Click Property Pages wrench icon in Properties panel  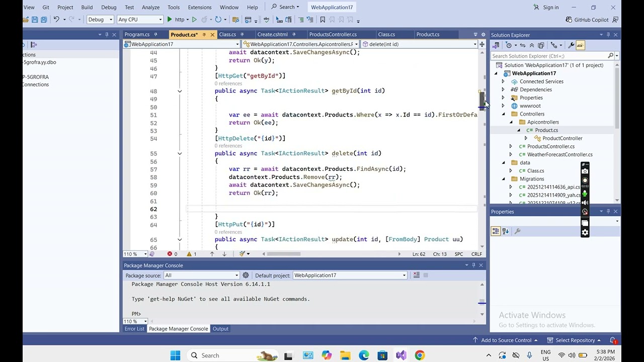click(517, 231)
